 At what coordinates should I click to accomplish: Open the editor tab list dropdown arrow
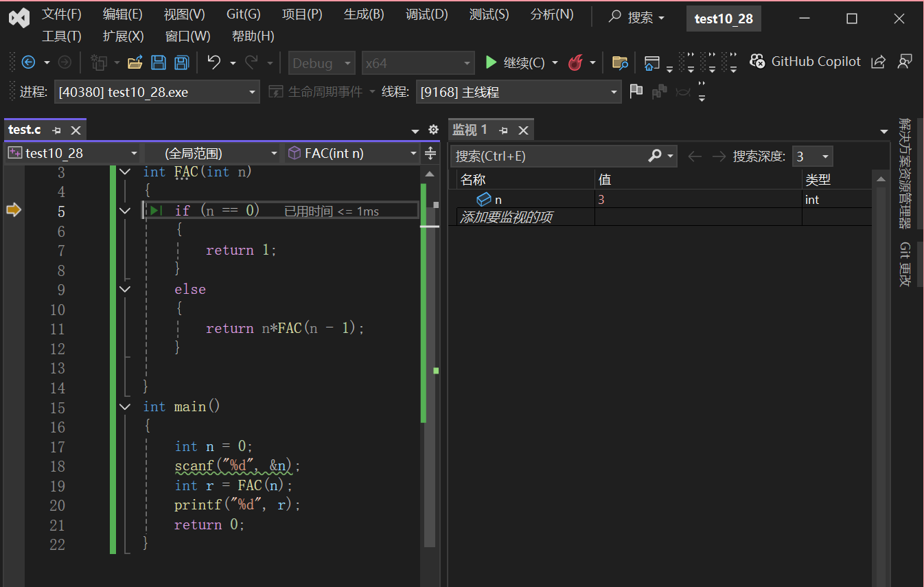[x=415, y=130]
